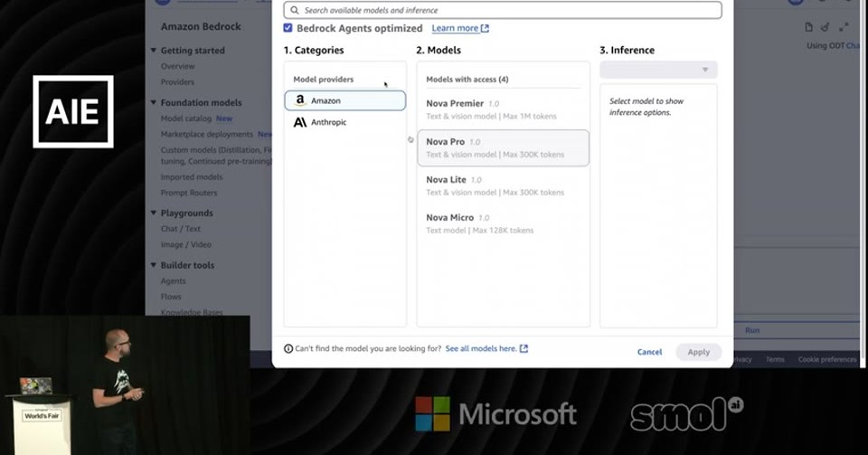Open Prompt Routers in the sidebar
This screenshot has height=455, width=868.
click(189, 193)
